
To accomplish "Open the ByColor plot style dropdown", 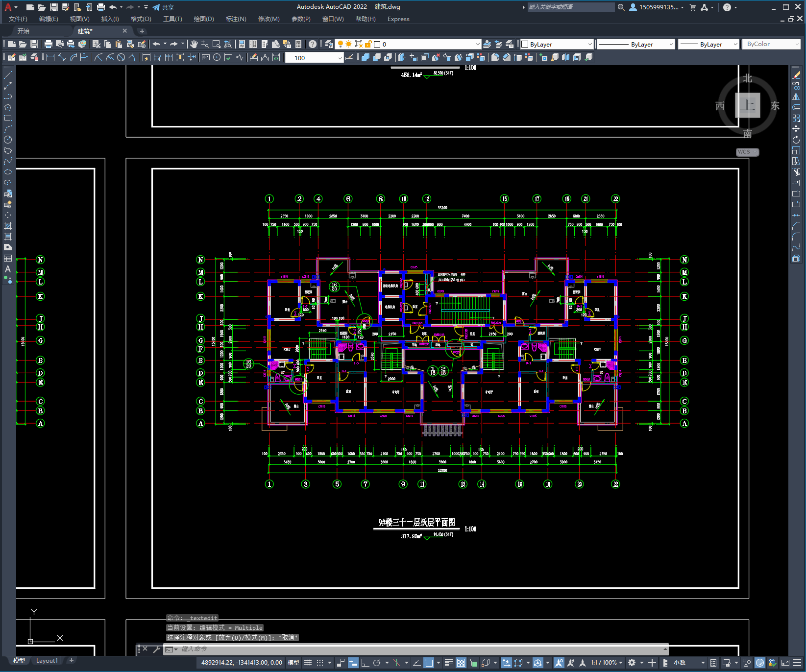I will [772, 44].
